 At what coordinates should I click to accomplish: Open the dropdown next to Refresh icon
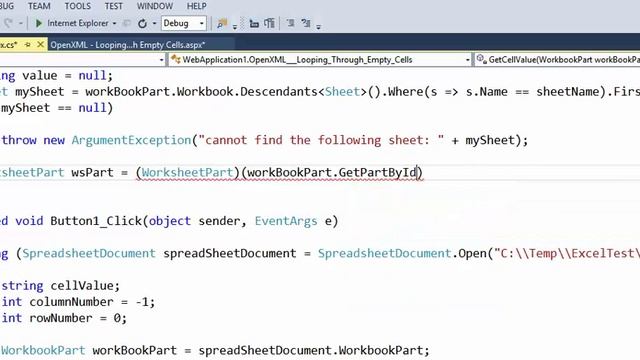click(154, 23)
